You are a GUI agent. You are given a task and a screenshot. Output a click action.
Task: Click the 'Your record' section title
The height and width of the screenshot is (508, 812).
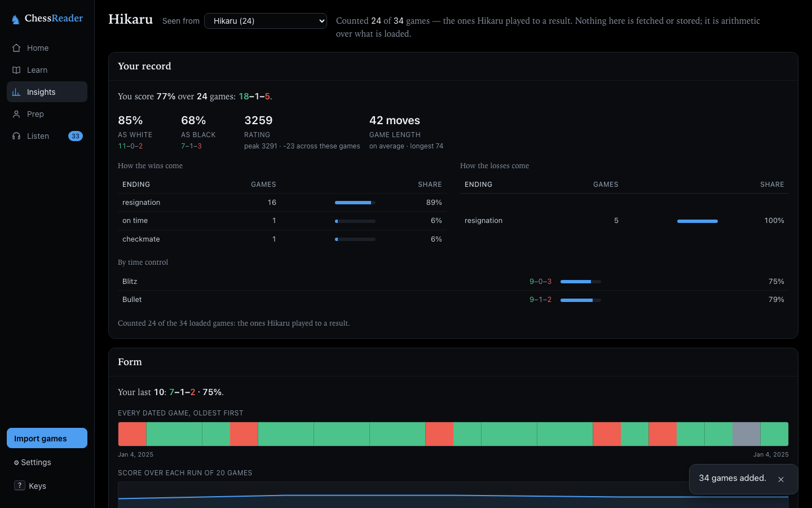(x=144, y=66)
